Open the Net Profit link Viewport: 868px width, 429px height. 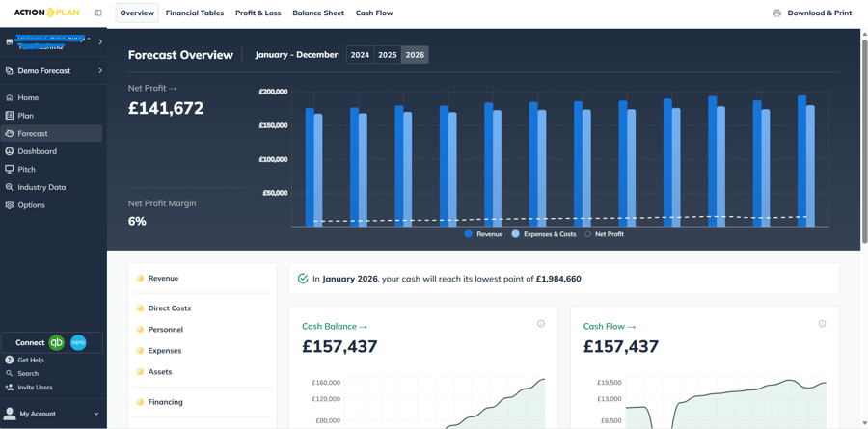coord(152,88)
